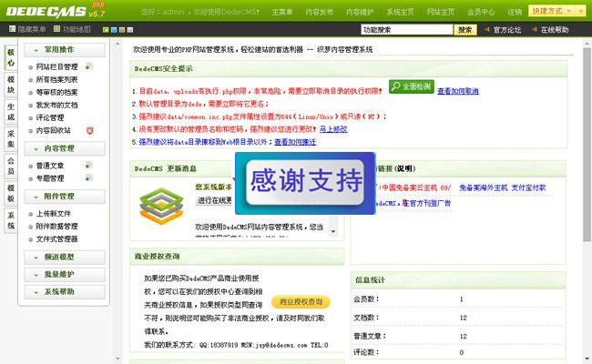Switch to blue theme color swatch

[114, 30]
